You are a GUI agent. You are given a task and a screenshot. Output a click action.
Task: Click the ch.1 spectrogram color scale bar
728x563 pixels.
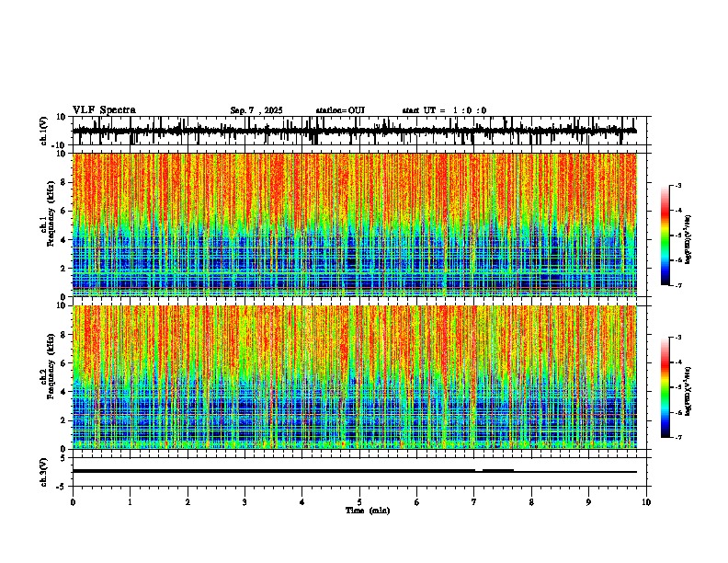pyautogui.click(x=665, y=236)
